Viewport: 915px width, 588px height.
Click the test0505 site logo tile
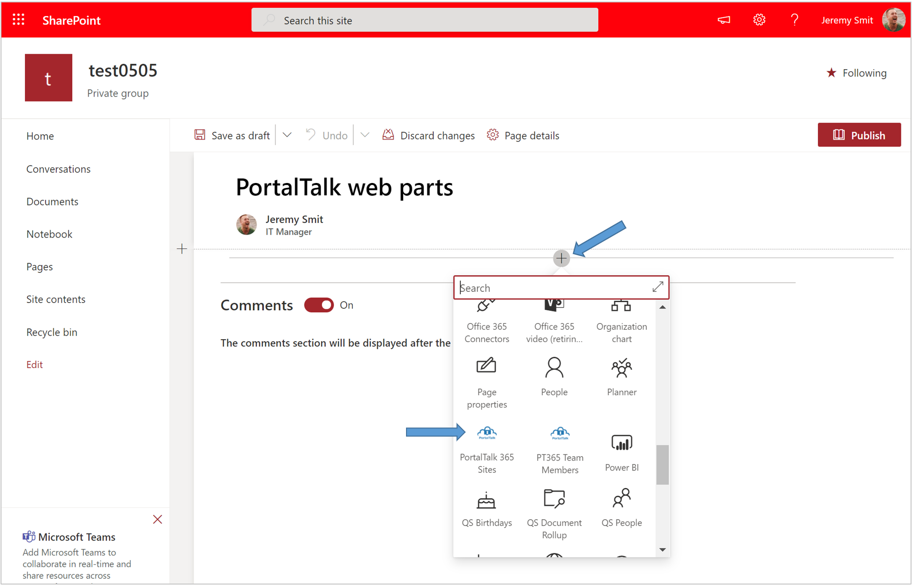pos(48,78)
